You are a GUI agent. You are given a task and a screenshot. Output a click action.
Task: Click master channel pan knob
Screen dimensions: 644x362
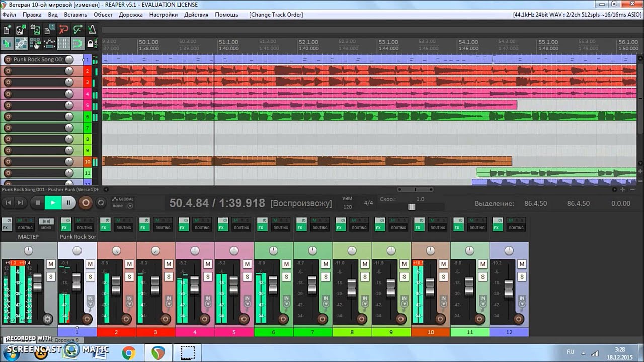point(29,250)
